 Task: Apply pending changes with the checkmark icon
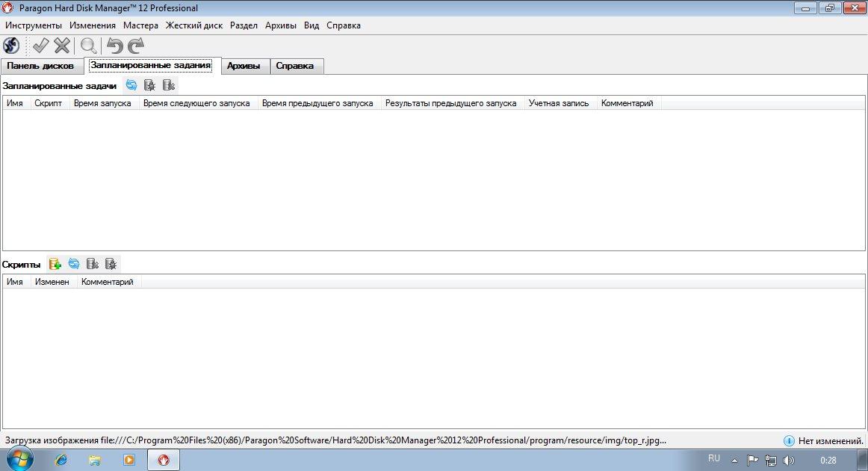pos(40,46)
